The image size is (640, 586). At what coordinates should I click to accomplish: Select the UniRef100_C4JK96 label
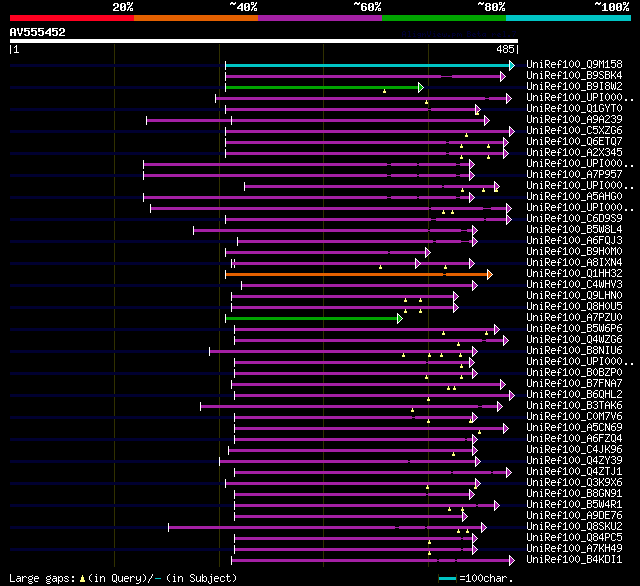click(574, 450)
